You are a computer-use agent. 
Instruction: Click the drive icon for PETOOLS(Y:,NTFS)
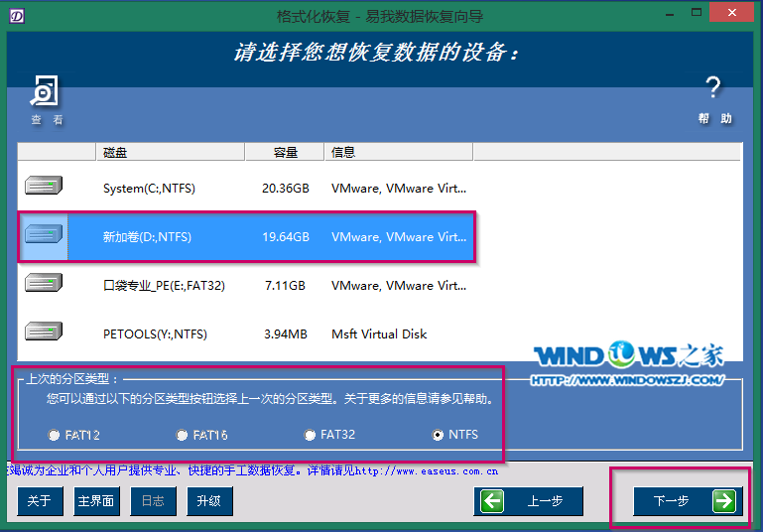coord(44,332)
